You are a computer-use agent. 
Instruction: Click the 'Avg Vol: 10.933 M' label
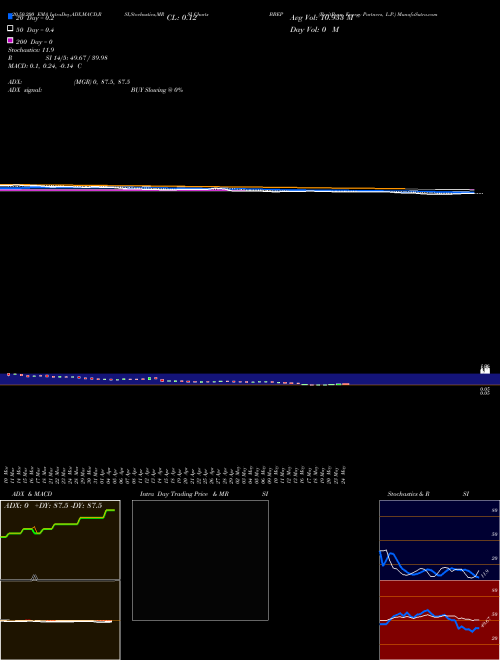pos(321,18)
